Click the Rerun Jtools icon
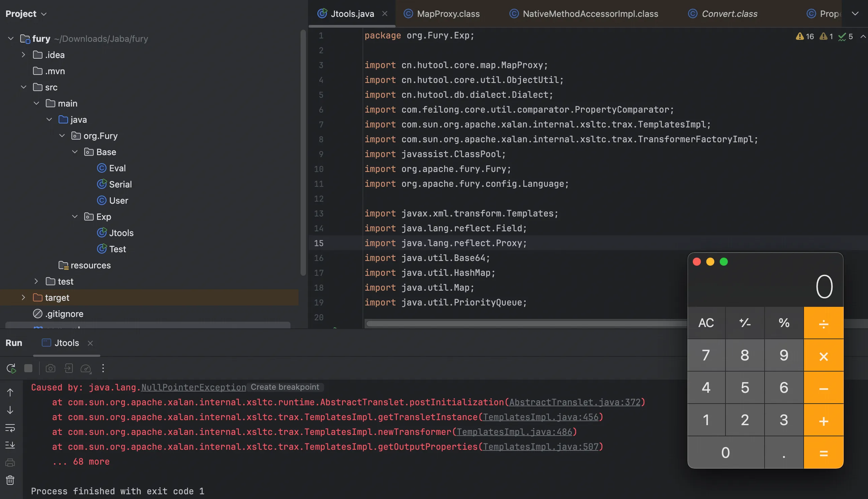The width and height of the screenshot is (868, 499). (11, 369)
